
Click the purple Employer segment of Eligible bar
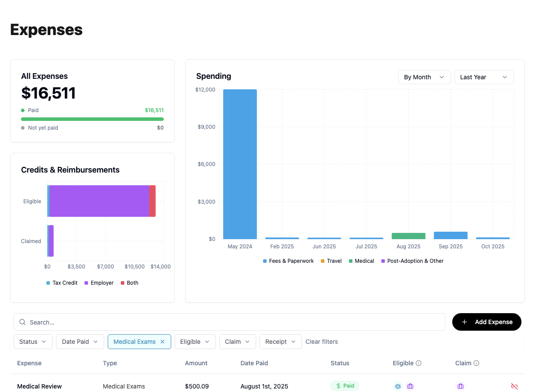(x=99, y=201)
